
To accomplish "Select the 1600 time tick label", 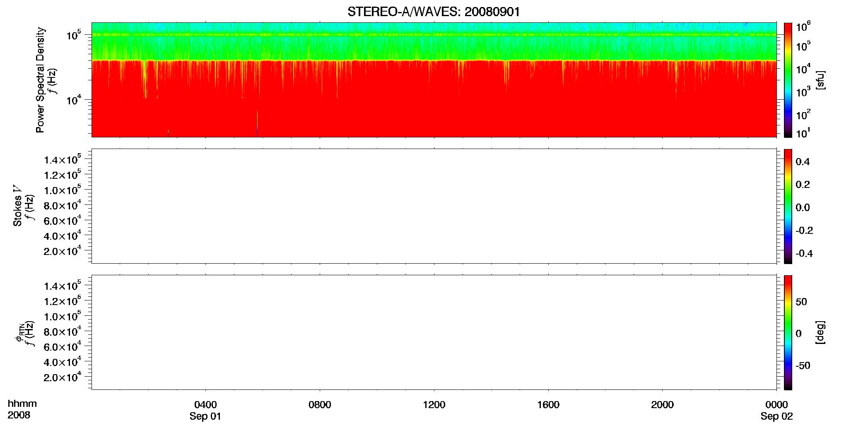I will (548, 405).
